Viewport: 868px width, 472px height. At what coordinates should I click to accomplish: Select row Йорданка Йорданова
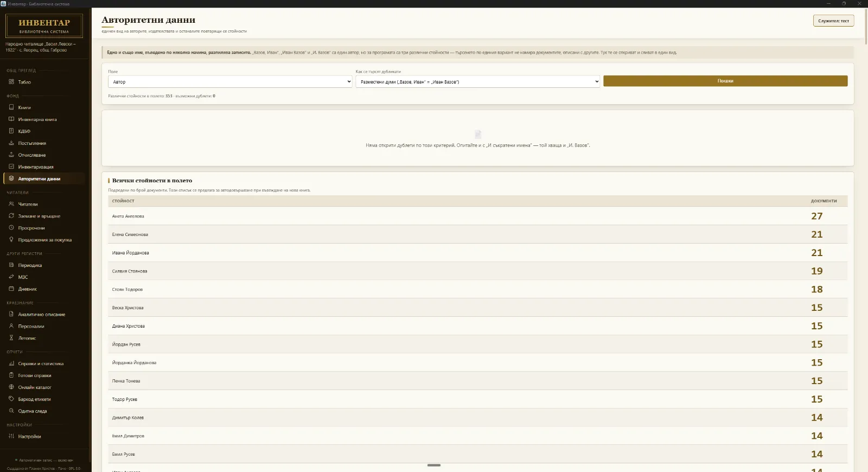click(477, 362)
